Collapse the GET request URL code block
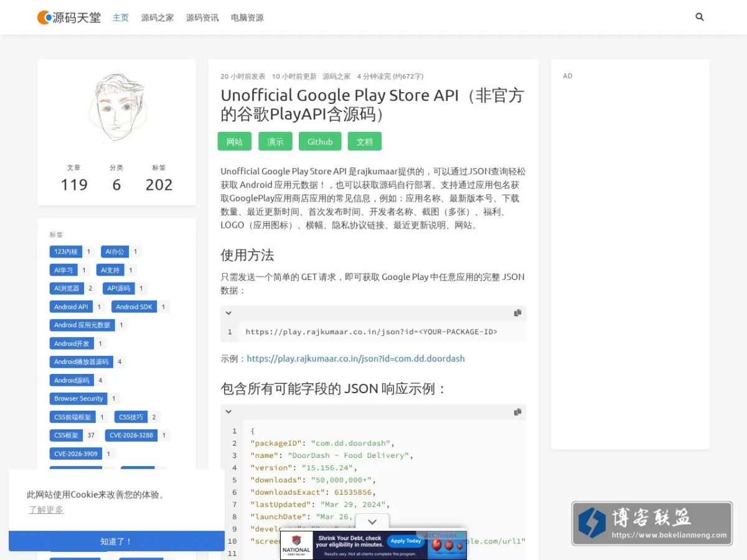Screen dimensions: 747x560 tap(228, 313)
